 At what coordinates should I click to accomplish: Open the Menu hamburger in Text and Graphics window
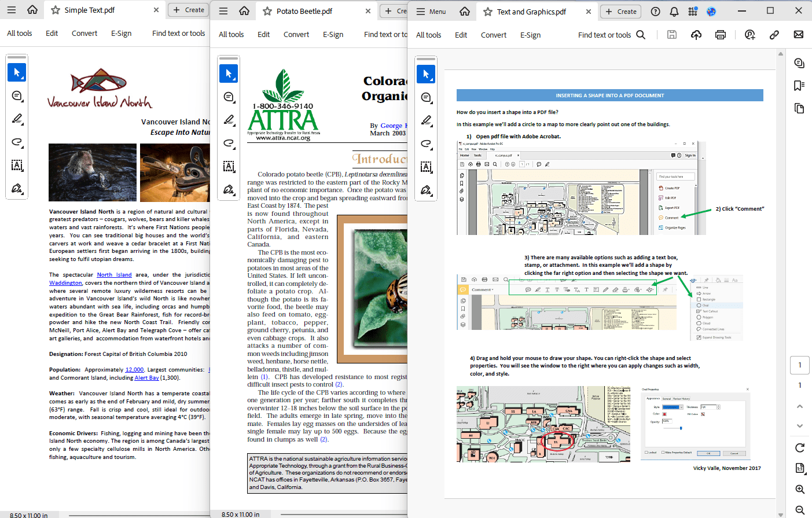(x=431, y=12)
